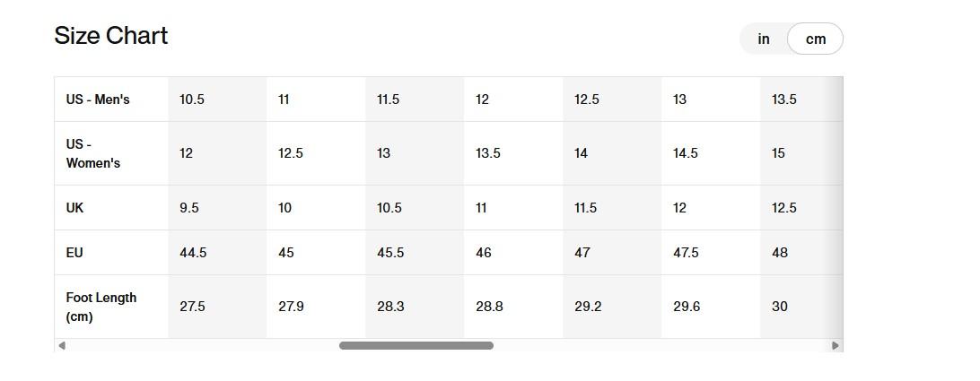Select the US - Women's row header

pyautogui.click(x=92, y=153)
